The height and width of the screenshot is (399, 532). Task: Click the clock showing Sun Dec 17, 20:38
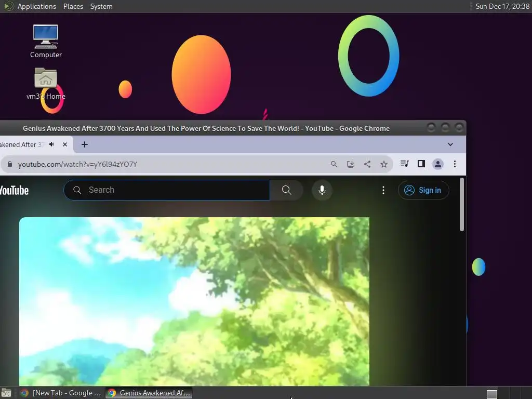coord(502,6)
